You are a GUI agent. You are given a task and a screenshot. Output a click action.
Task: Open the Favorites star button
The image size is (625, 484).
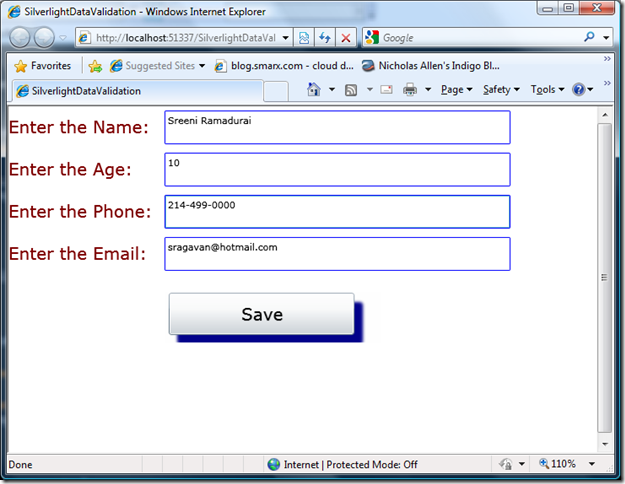(x=42, y=66)
